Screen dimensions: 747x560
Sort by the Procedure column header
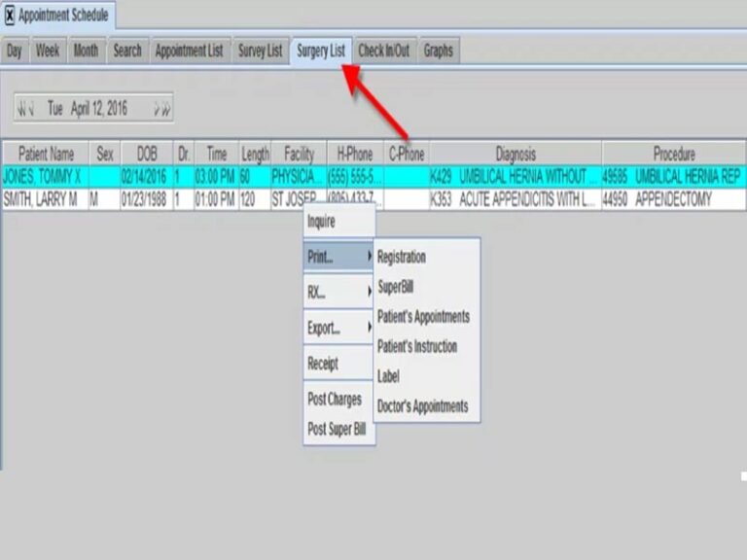(674, 154)
